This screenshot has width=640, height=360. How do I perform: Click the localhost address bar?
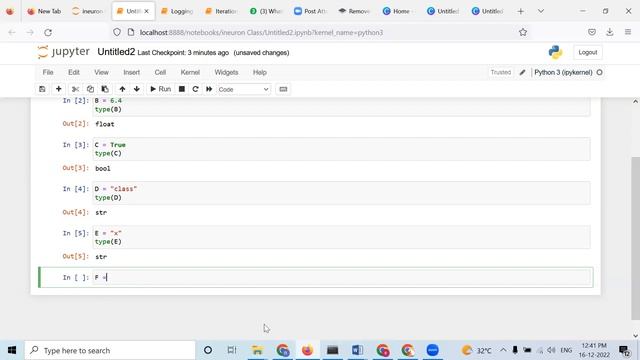(x=261, y=32)
